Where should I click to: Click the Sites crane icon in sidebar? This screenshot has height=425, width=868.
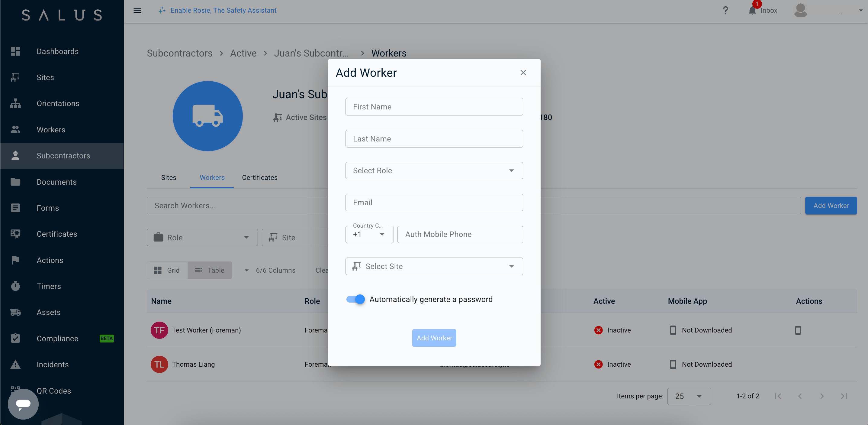click(15, 77)
